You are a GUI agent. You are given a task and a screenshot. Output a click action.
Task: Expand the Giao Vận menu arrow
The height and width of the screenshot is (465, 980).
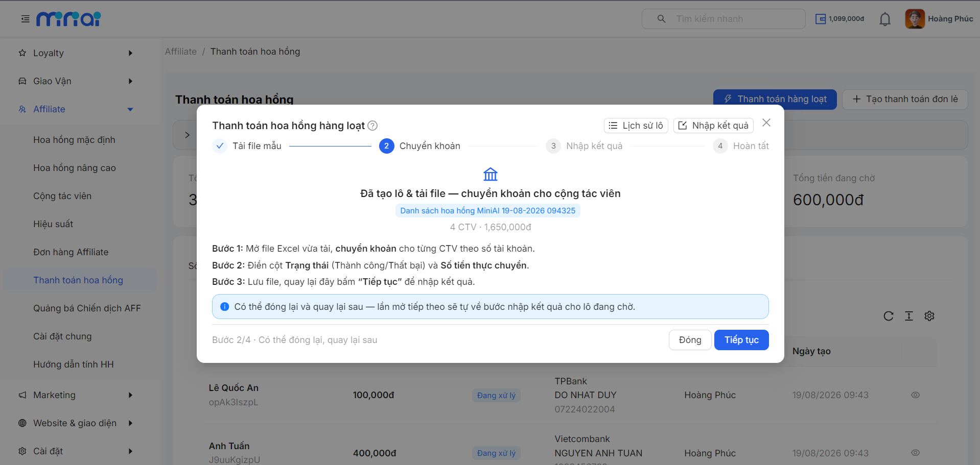coord(130,81)
